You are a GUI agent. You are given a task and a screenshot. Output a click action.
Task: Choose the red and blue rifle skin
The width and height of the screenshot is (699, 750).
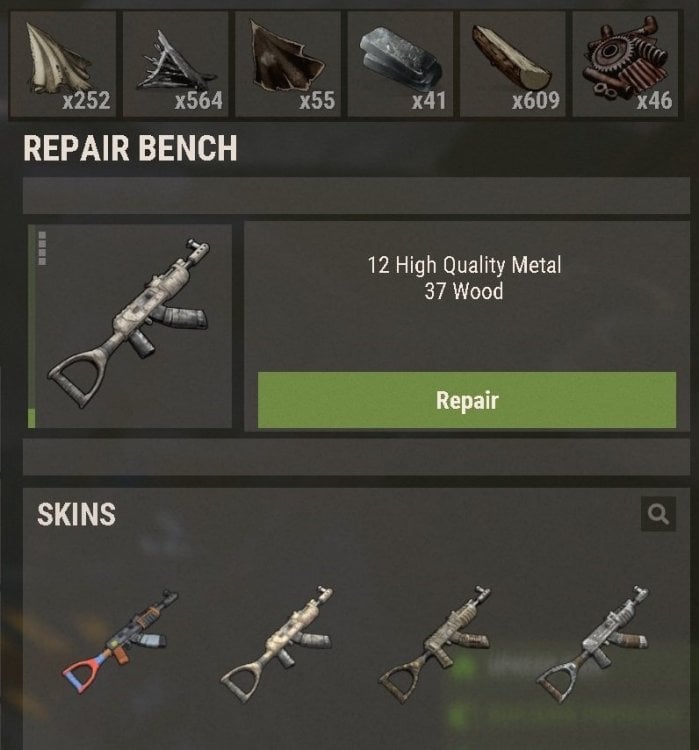120,641
